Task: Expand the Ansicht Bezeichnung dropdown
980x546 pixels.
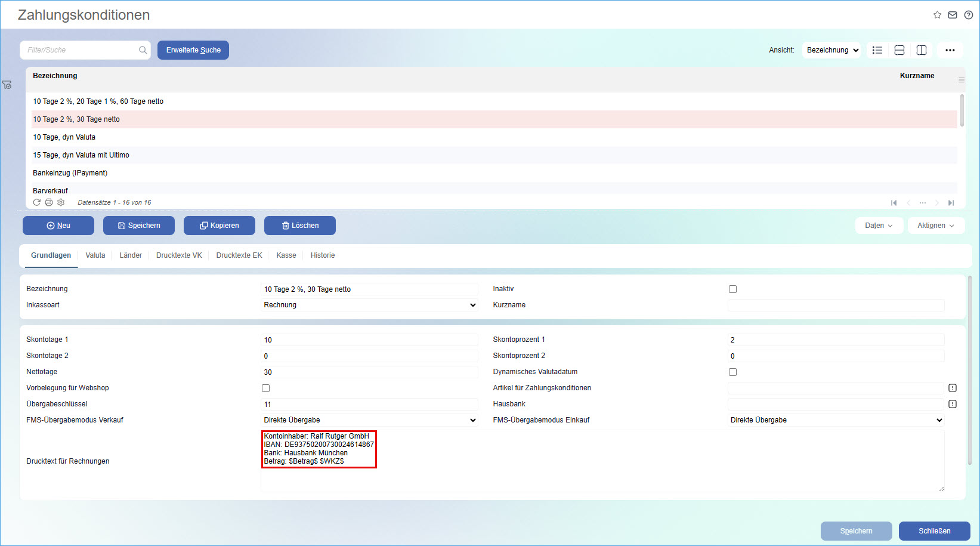Action: 833,50
